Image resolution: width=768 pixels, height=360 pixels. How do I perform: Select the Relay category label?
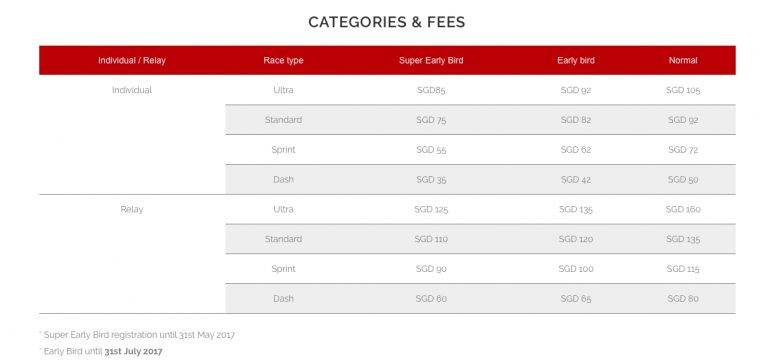132,210
